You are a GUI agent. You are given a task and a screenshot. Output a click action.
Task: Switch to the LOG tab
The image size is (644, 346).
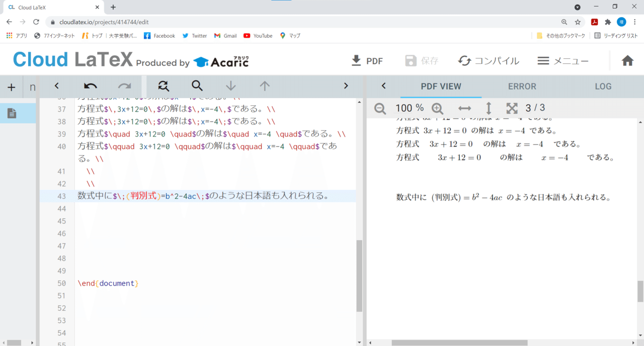pyautogui.click(x=603, y=87)
